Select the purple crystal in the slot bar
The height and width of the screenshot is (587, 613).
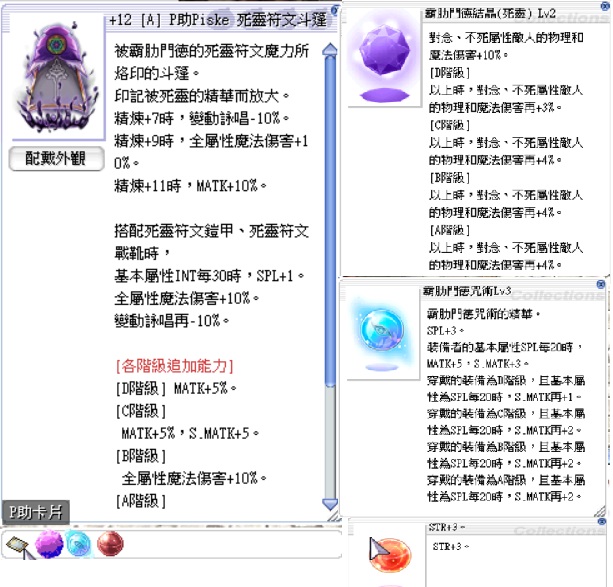(x=49, y=545)
